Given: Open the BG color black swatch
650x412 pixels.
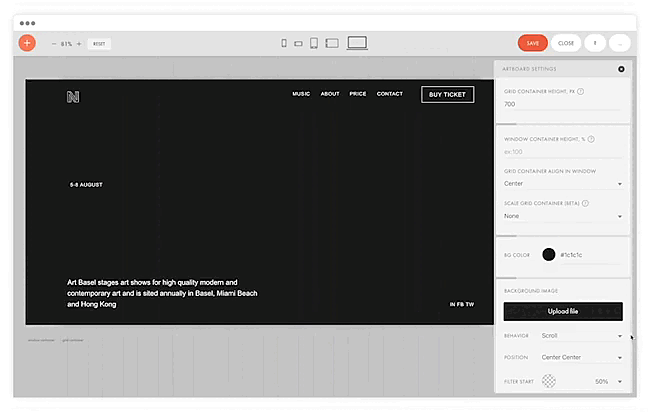Looking at the screenshot, I should point(549,254).
